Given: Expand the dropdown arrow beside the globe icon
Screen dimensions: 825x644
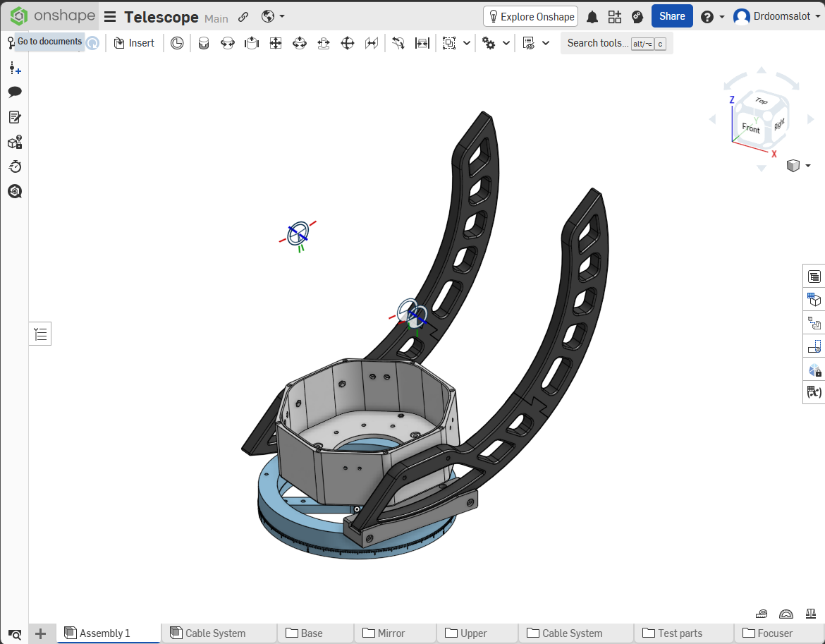Looking at the screenshot, I should click(282, 16).
